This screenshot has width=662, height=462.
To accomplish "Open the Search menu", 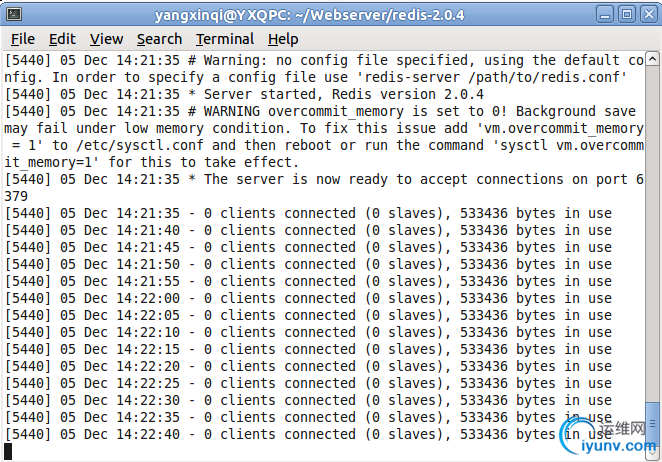I will [159, 39].
